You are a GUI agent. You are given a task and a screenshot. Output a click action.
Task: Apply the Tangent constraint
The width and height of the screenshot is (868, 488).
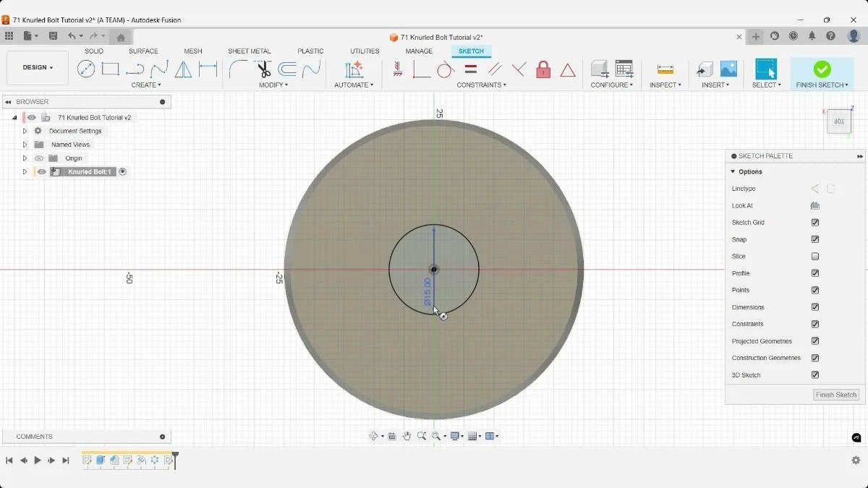[446, 69]
